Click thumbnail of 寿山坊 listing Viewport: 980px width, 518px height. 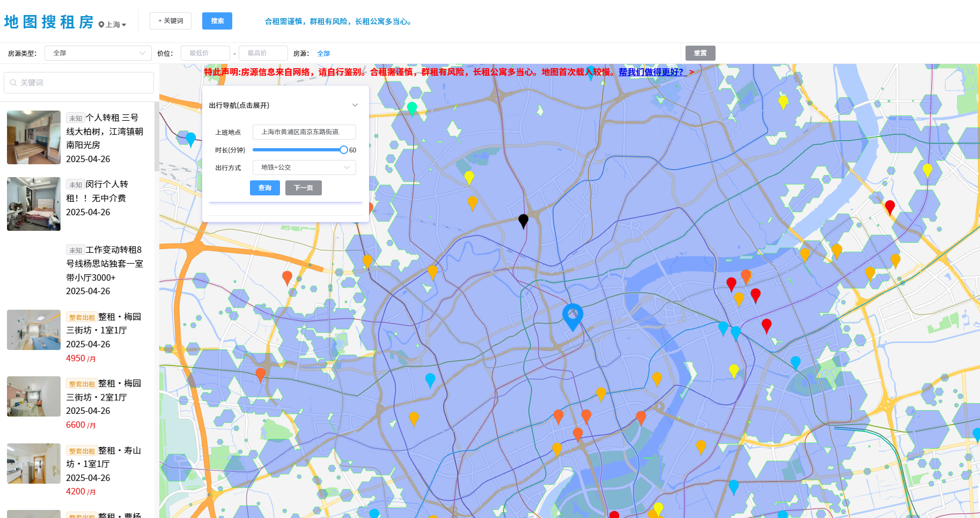click(34, 464)
